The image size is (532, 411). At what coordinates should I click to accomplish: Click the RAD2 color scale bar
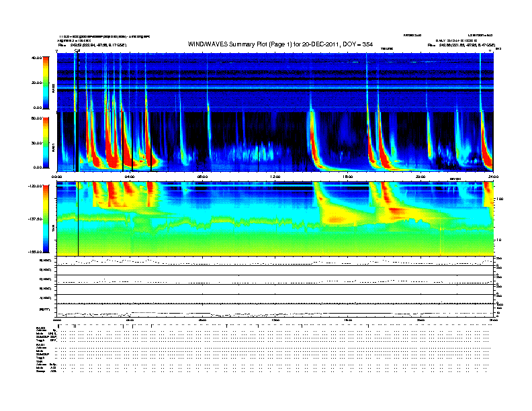(46, 83)
